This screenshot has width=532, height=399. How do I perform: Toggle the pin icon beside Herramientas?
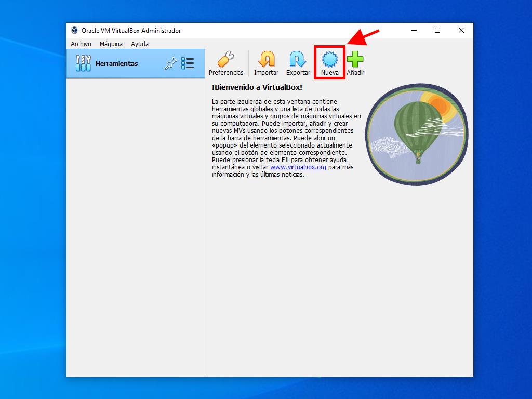coord(170,64)
